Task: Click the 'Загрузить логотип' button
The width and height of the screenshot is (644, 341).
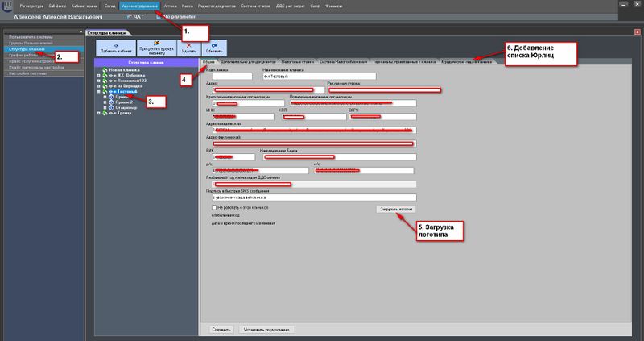Action: click(x=395, y=208)
